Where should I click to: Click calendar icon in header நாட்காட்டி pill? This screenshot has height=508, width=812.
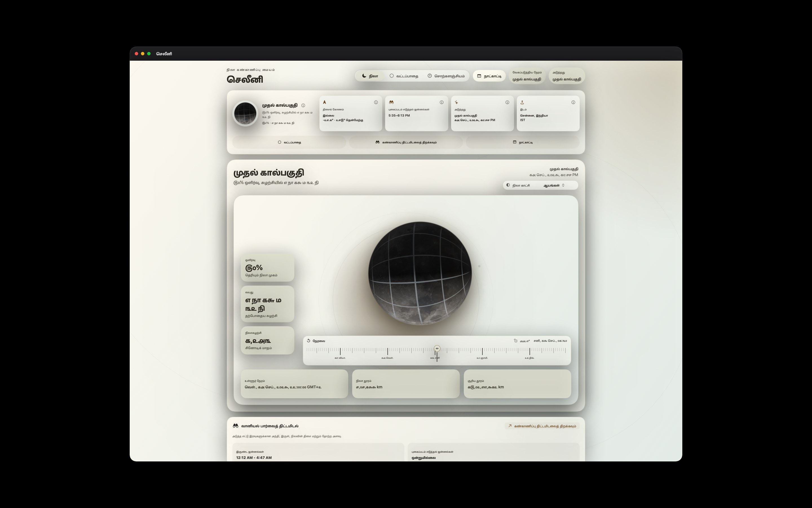pyautogui.click(x=479, y=76)
